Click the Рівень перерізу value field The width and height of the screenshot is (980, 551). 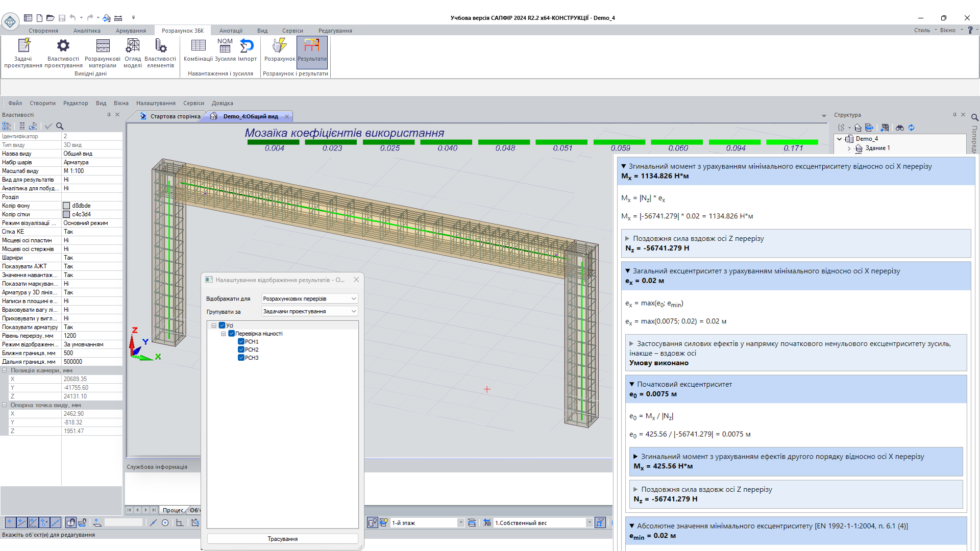pos(92,336)
